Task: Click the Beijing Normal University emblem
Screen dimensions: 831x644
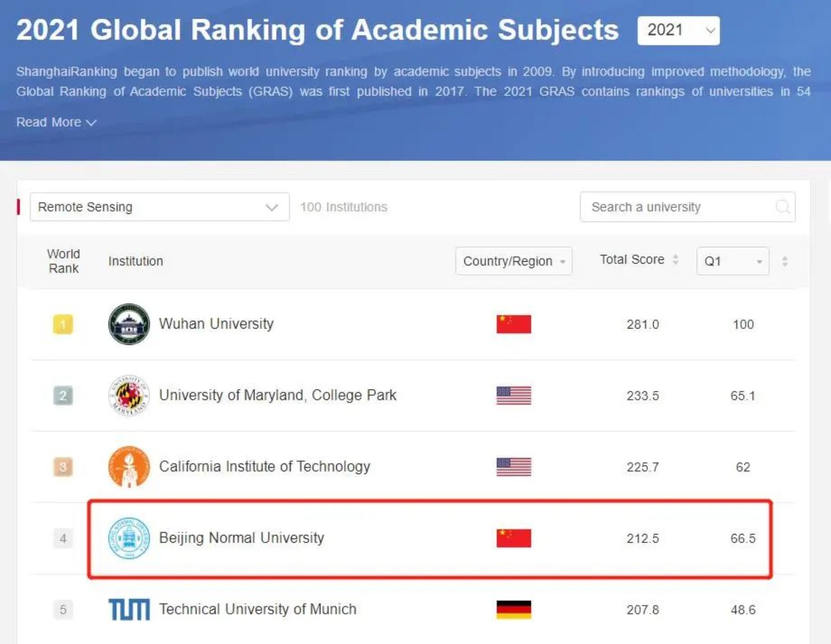Action: [x=129, y=538]
